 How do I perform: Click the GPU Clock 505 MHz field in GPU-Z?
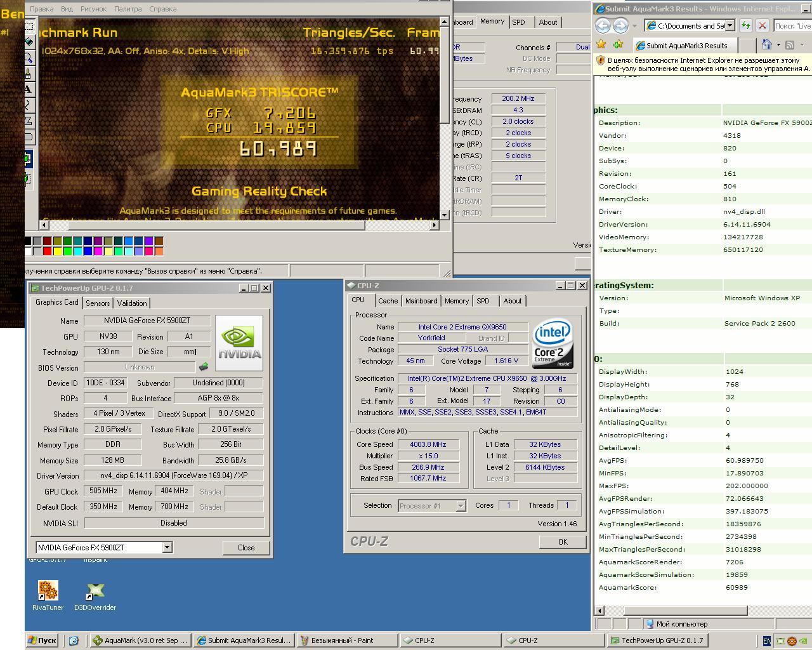tap(103, 491)
